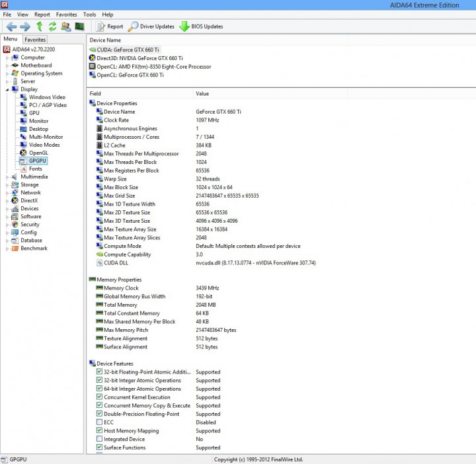Open the Report menu
This screenshot has height=464, width=476.
coord(42,15)
